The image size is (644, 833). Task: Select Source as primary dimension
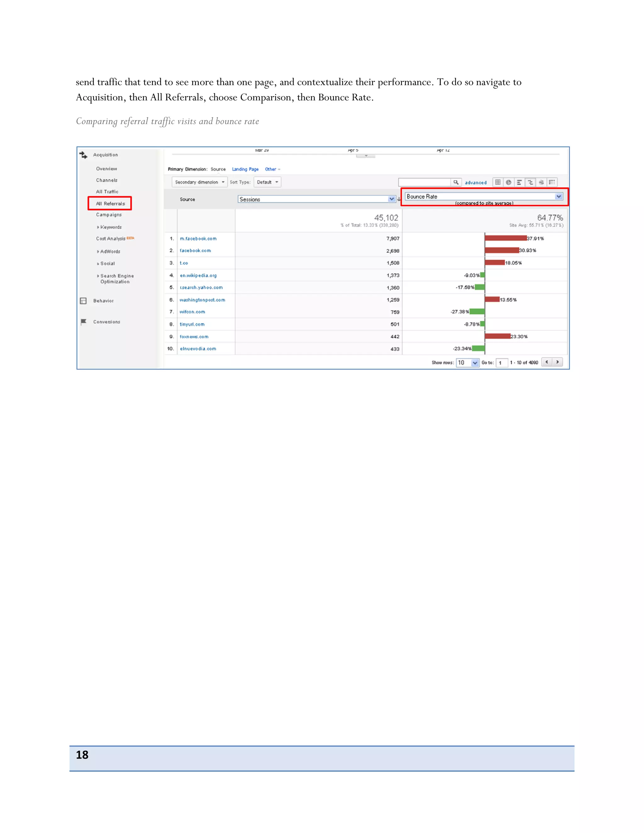218,169
